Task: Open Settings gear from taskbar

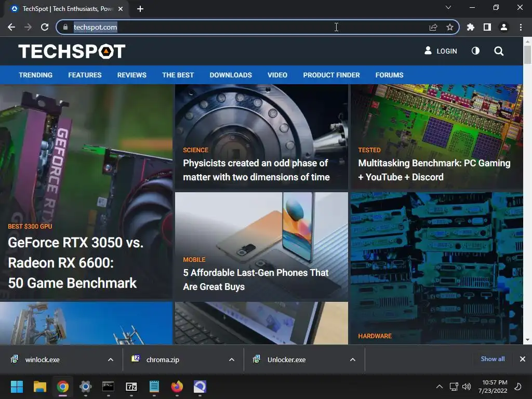Action: 86,387
